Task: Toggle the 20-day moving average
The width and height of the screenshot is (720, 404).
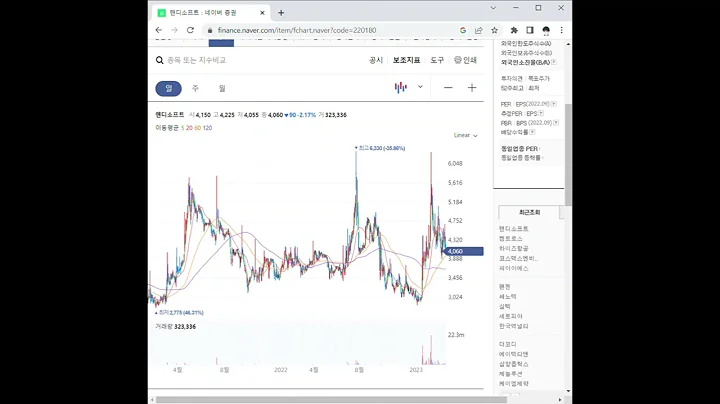Action: (189, 128)
